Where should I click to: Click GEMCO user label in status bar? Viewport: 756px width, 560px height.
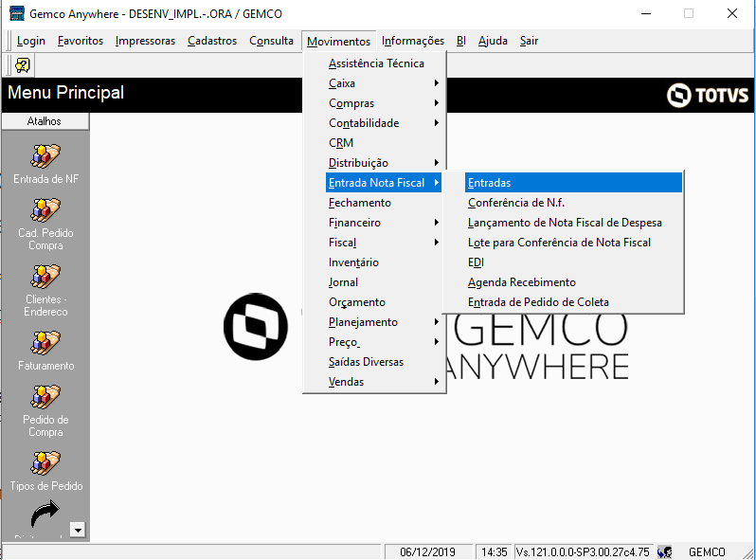point(707,551)
